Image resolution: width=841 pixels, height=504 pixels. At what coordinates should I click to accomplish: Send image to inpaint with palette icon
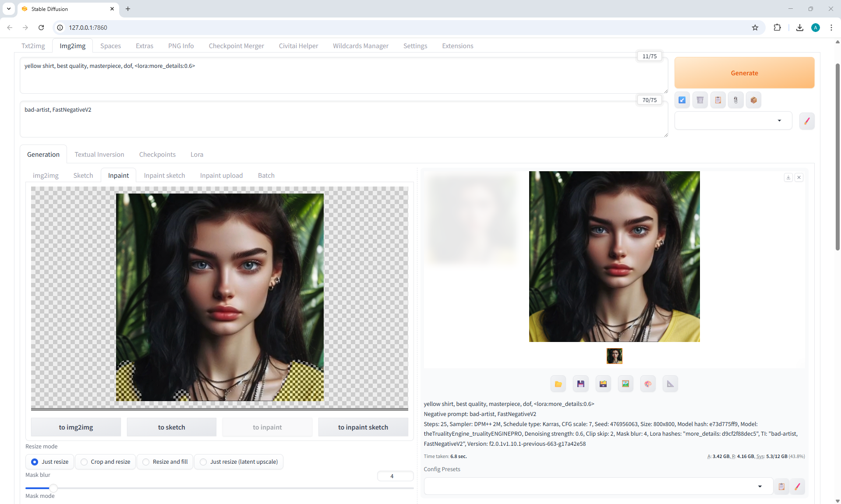[x=648, y=384]
